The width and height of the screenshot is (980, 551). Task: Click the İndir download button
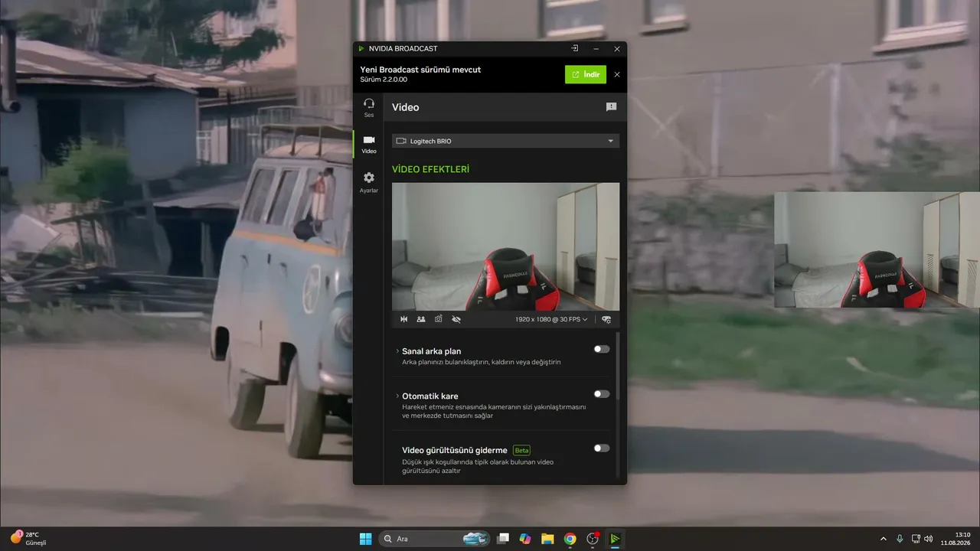click(x=586, y=74)
